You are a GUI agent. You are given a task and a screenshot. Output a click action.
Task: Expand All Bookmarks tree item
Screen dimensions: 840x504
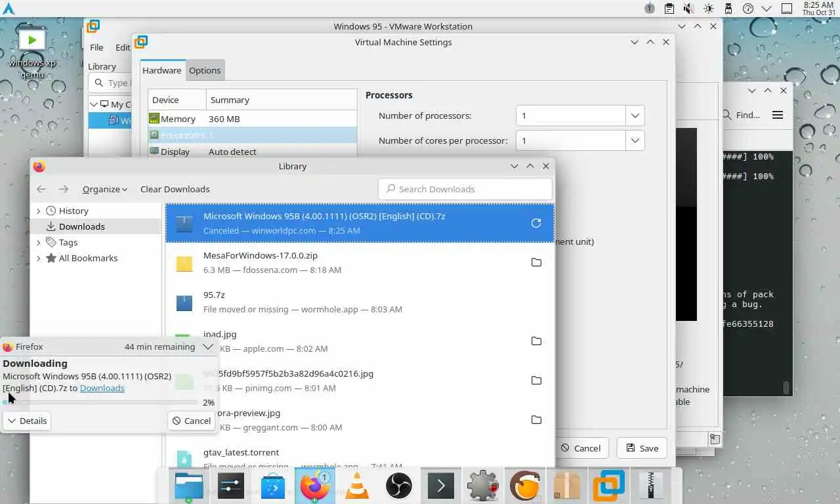(x=38, y=258)
